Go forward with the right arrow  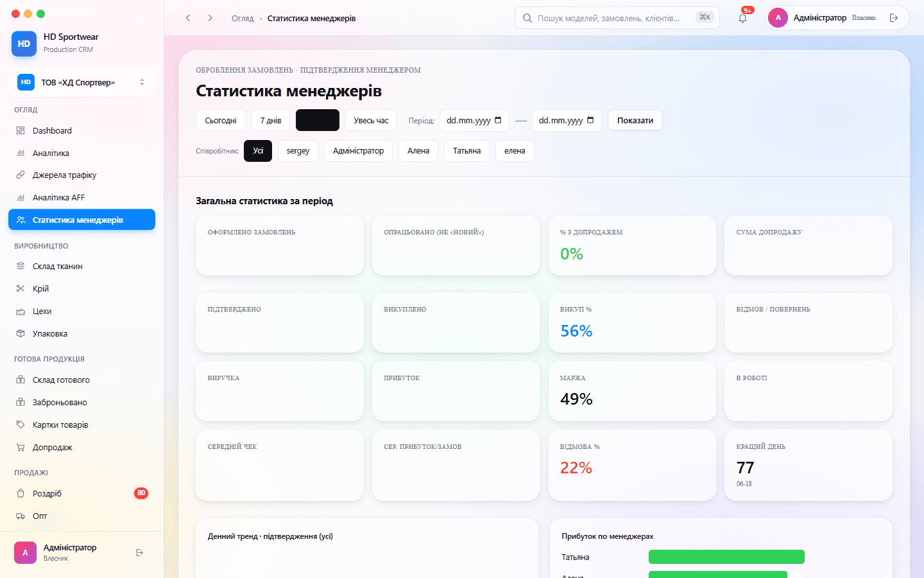pyautogui.click(x=210, y=18)
